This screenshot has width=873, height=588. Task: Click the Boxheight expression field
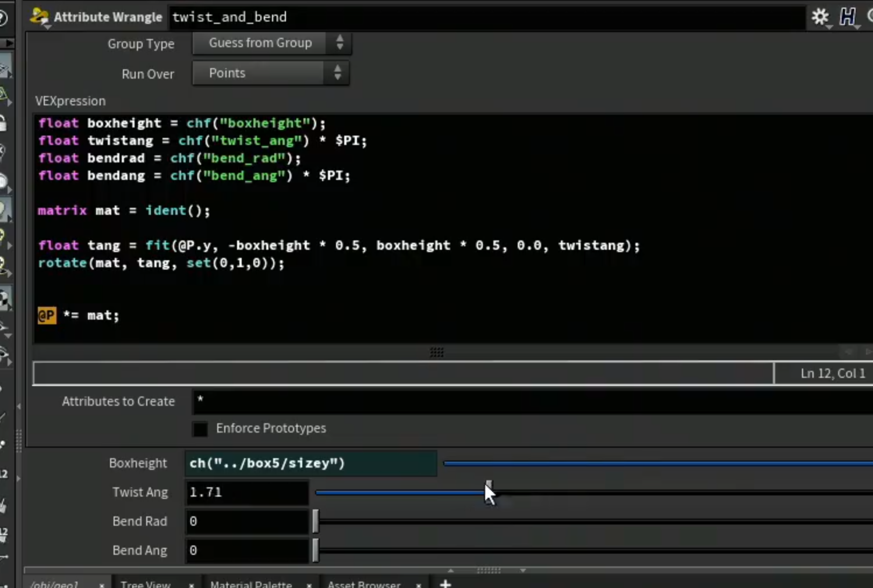tap(311, 463)
